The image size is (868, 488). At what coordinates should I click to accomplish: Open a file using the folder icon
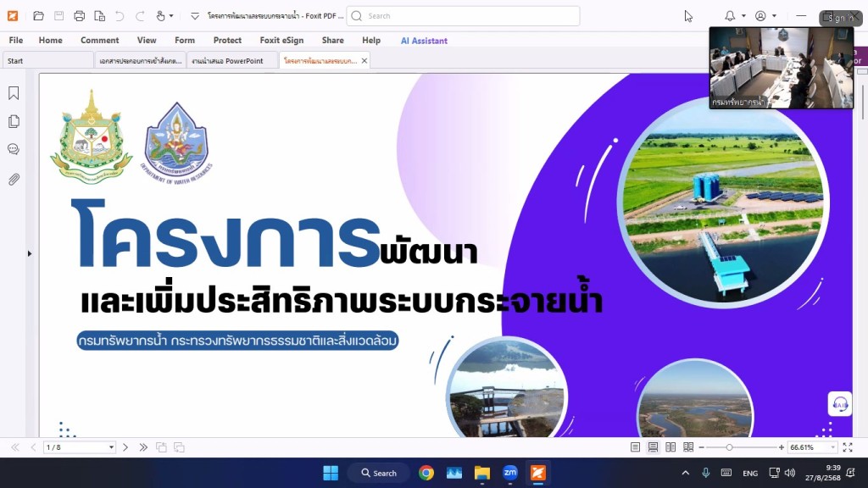[x=38, y=16]
